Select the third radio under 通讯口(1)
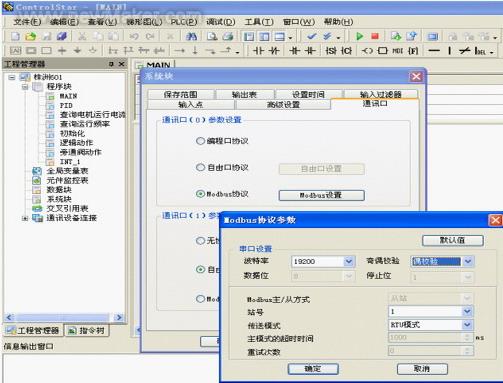The image size is (503, 383). tap(200, 299)
